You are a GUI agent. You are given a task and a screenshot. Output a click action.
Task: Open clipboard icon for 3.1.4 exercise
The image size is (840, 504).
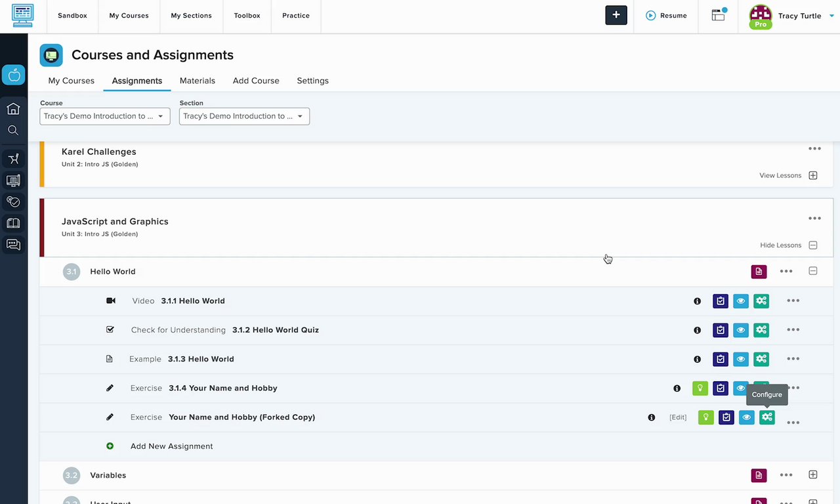click(721, 388)
